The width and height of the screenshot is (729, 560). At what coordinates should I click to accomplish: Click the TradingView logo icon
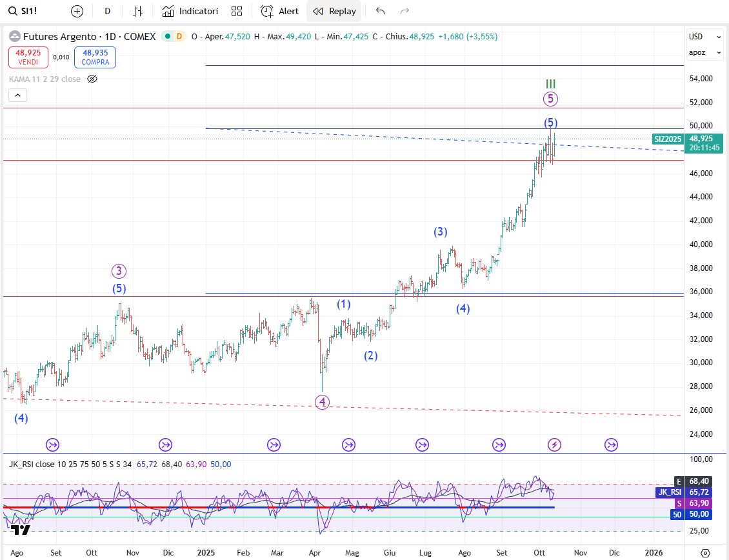(x=20, y=530)
